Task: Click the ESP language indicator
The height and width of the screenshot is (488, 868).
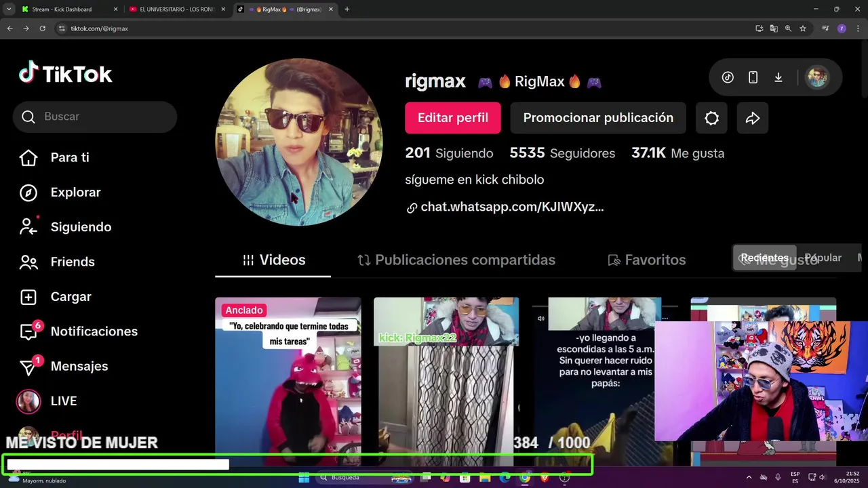Action: pyautogui.click(x=795, y=477)
